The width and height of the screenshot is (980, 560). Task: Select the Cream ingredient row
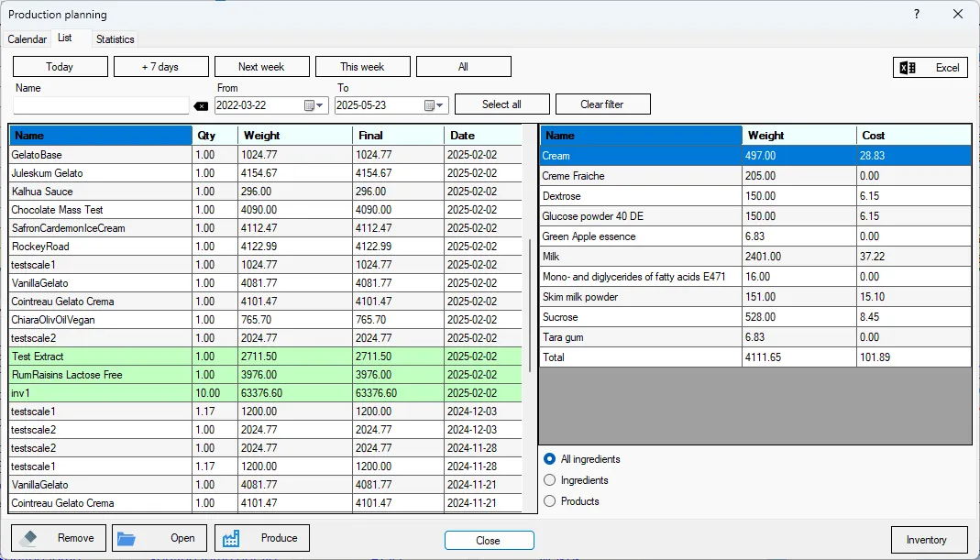(x=755, y=156)
